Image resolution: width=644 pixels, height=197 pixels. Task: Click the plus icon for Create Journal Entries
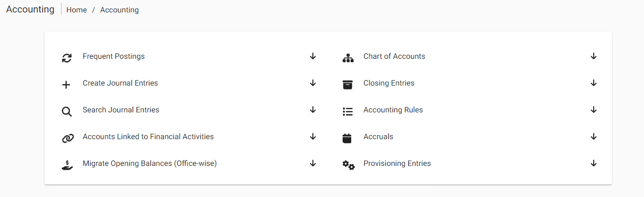pyautogui.click(x=66, y=85)
